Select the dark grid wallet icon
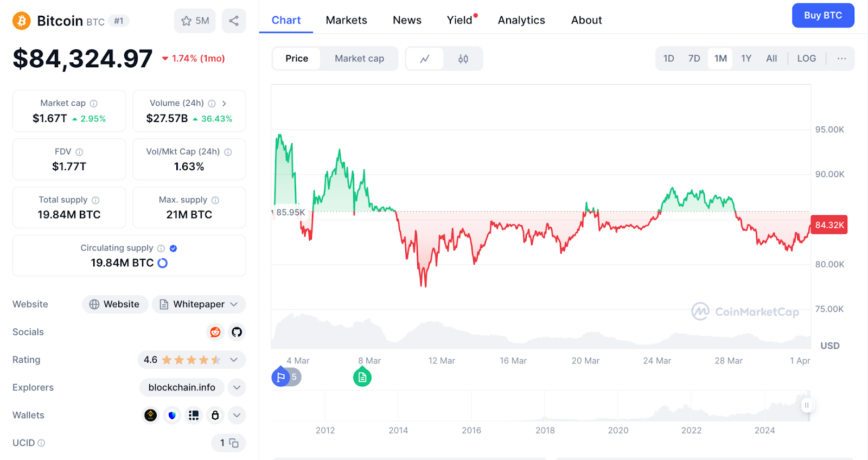Viewport: 868px width, 460px height. [x=194, y=415]
